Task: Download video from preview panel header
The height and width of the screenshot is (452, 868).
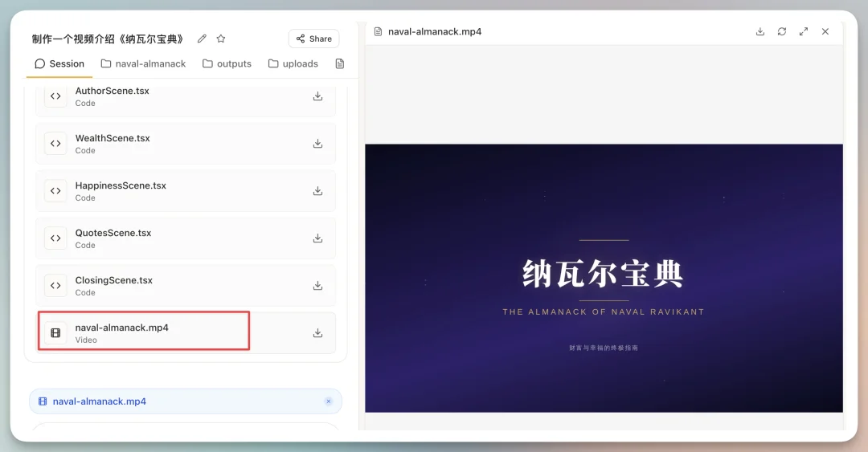Action: pos(760,31)
